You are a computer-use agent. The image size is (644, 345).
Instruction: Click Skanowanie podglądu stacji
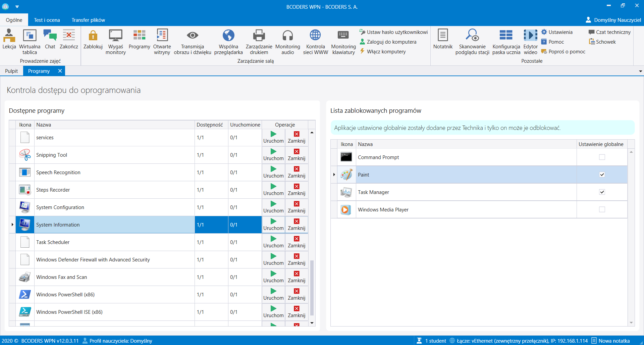(x=472, y=42)
